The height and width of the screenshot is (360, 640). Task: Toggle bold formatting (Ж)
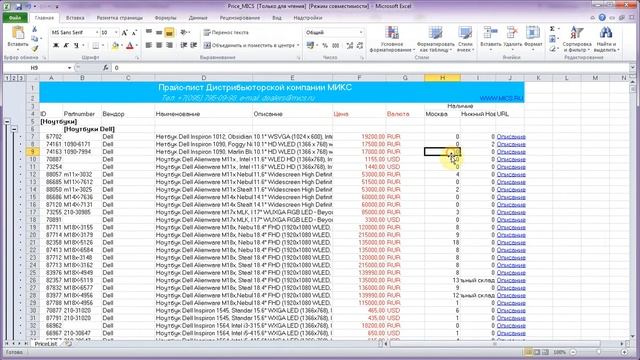pos(56,45)
